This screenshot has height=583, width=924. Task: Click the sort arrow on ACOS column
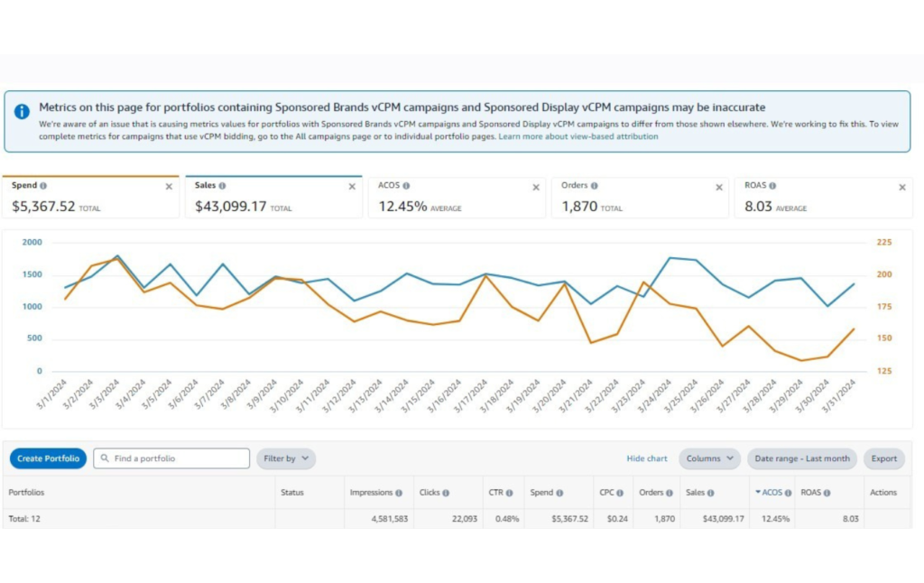[x=758, y=492]
